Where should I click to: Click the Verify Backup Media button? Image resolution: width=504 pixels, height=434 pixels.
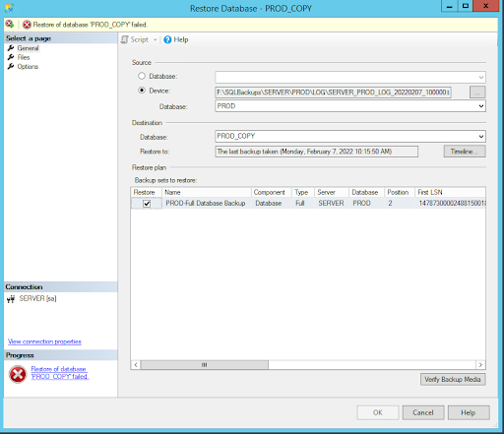[x=453, y=380]
